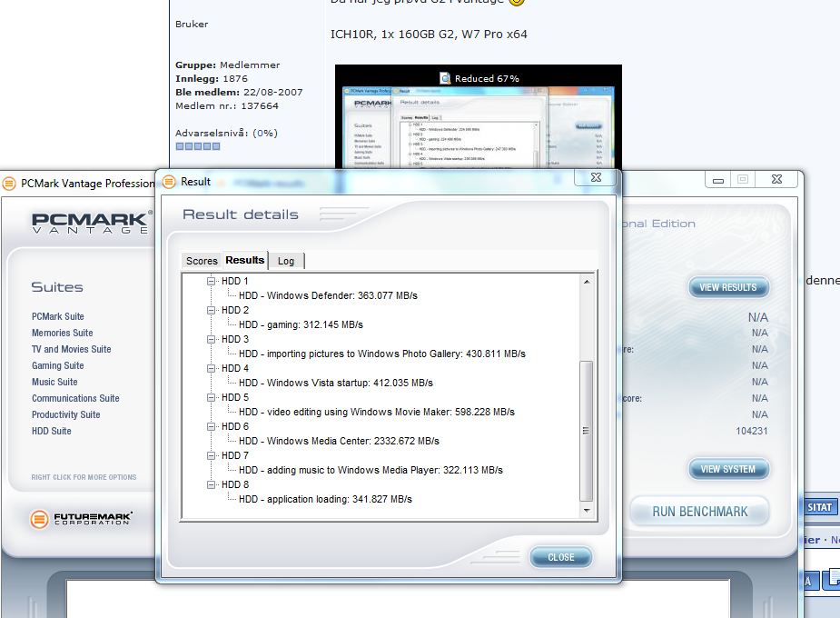Collapse the HDD 6 tree node

(x=211, y=426)
